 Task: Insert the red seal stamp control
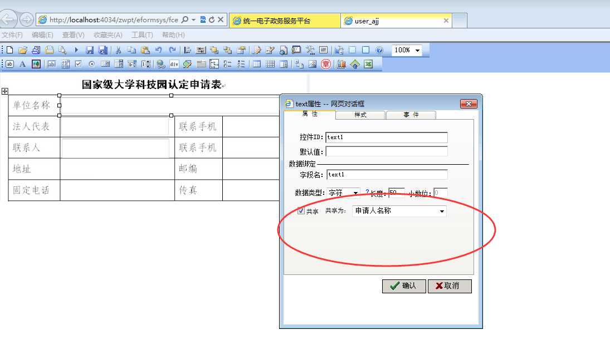[326, 64]
